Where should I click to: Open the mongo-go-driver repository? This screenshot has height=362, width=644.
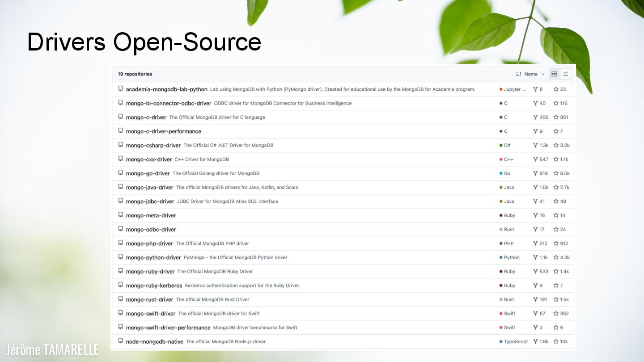(x=148, y=173)
